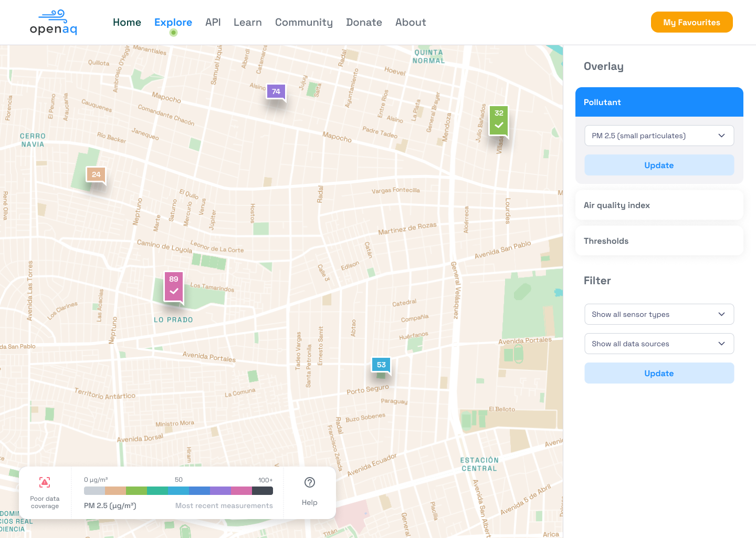This screenshot has width=756, height=538.
Task: Expand the Air quality index section
Action: 659,205
